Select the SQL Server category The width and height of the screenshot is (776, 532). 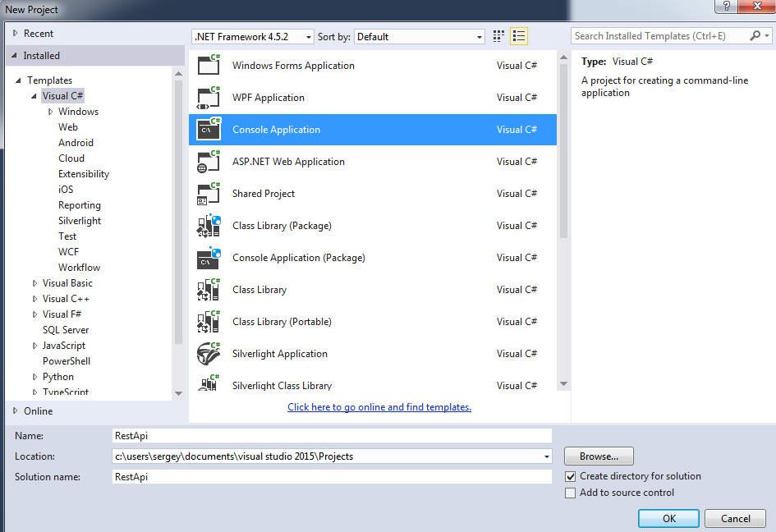[66, 330]
